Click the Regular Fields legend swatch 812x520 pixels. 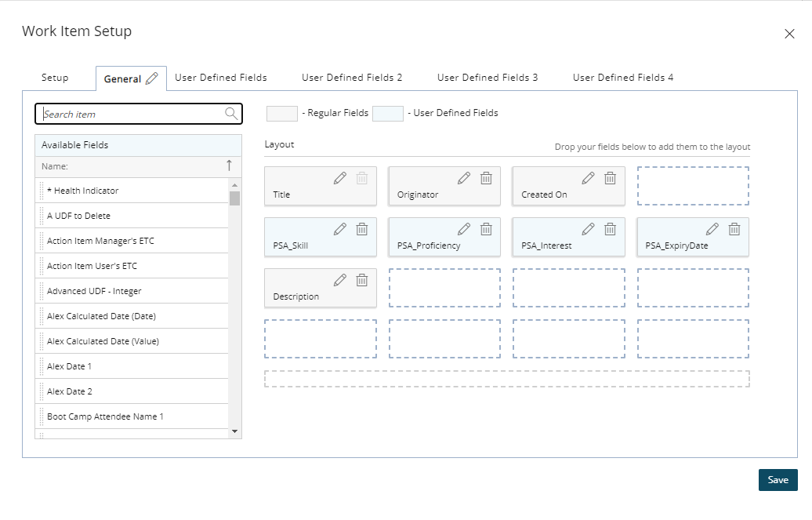point(281,114)
